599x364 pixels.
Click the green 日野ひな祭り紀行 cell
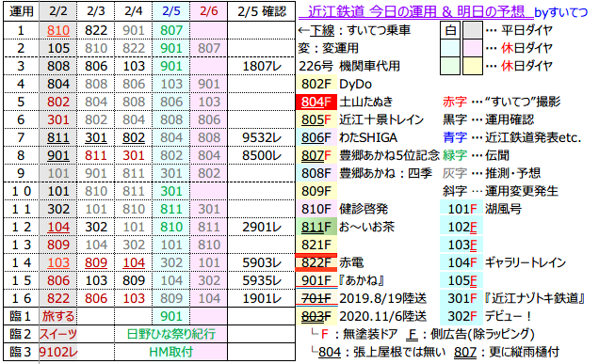coord(170,334)
